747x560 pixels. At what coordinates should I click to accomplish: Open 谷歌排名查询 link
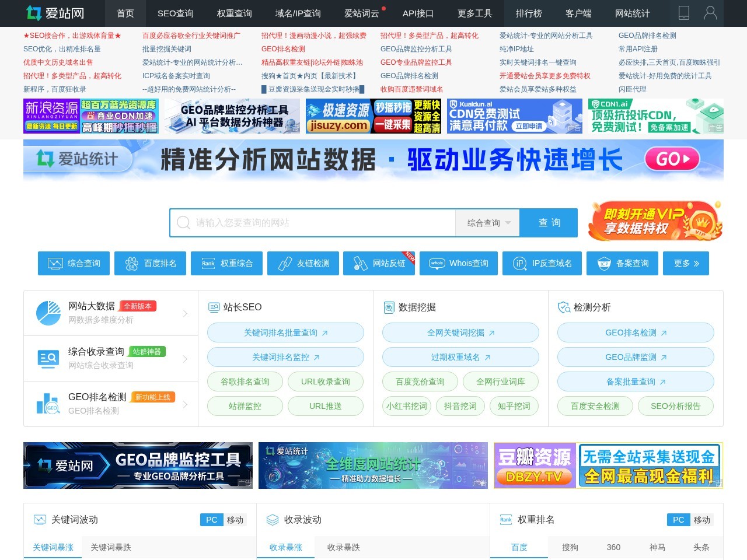click(245, 382)
